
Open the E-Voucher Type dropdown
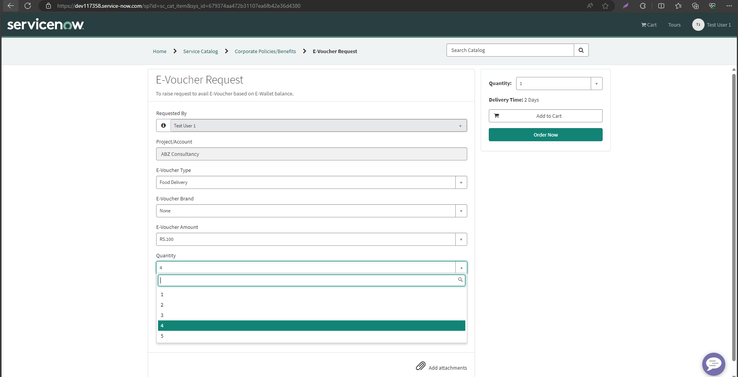[312, 182]
